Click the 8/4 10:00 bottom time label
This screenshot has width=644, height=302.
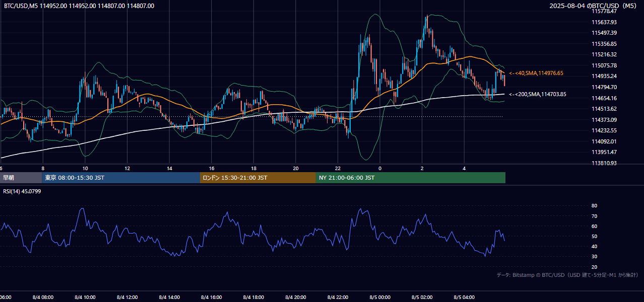click(85, 297)
